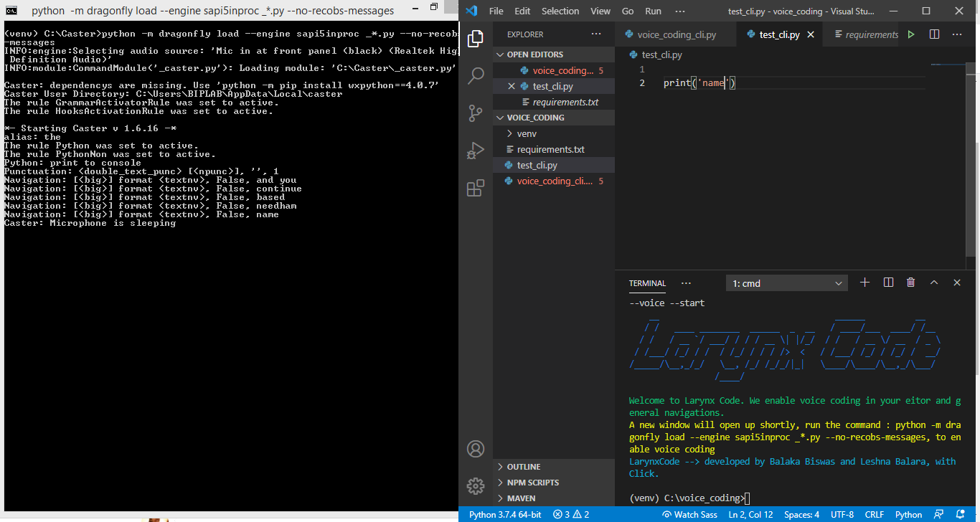Open the Accounts menu icon

pyautogui.click(x=475, y=449)
